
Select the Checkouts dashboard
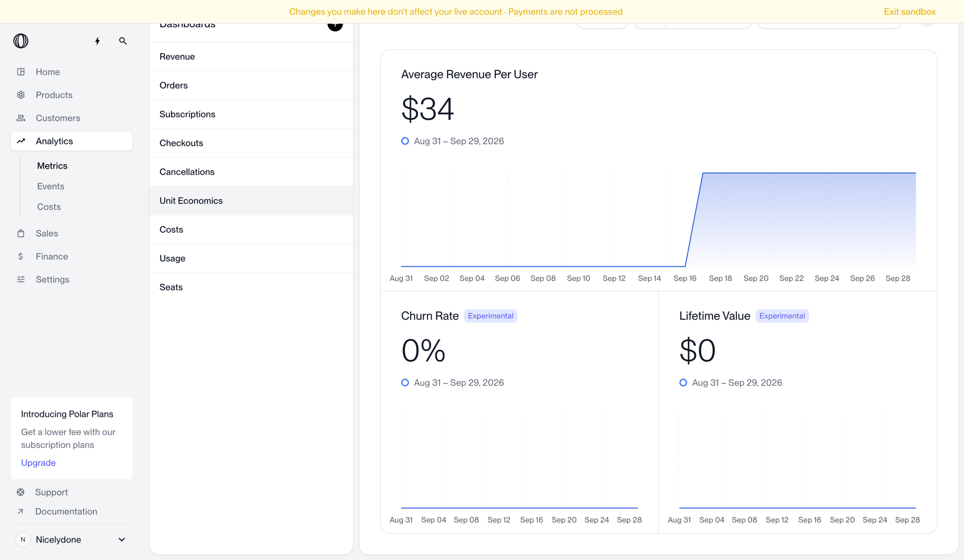point(251,143)
